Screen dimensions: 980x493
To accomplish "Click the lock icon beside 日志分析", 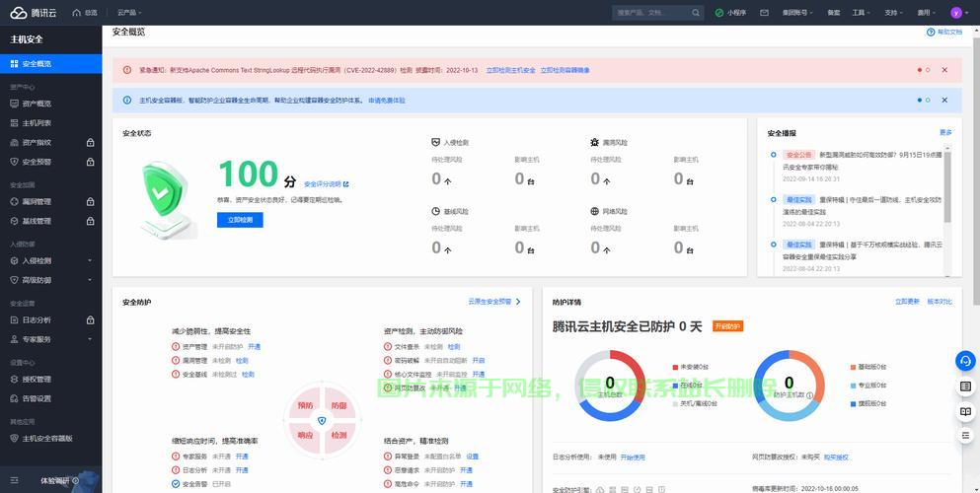I will (x=90, y=319).
